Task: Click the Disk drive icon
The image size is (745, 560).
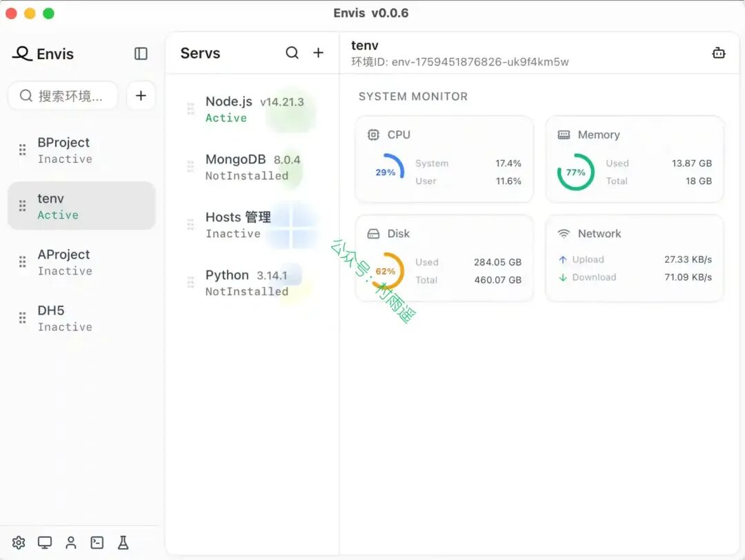Action: click(373, 234)
